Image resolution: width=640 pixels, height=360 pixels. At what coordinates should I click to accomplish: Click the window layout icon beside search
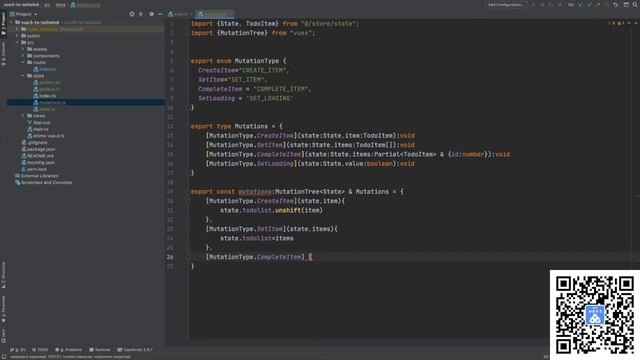click(626, 4)
